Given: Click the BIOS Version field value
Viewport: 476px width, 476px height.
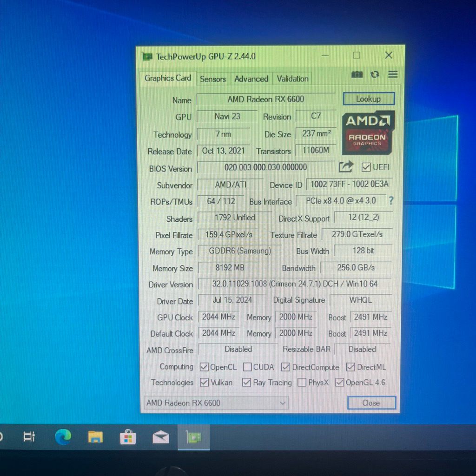Looking at the screenshot, I should pos(265,167).
